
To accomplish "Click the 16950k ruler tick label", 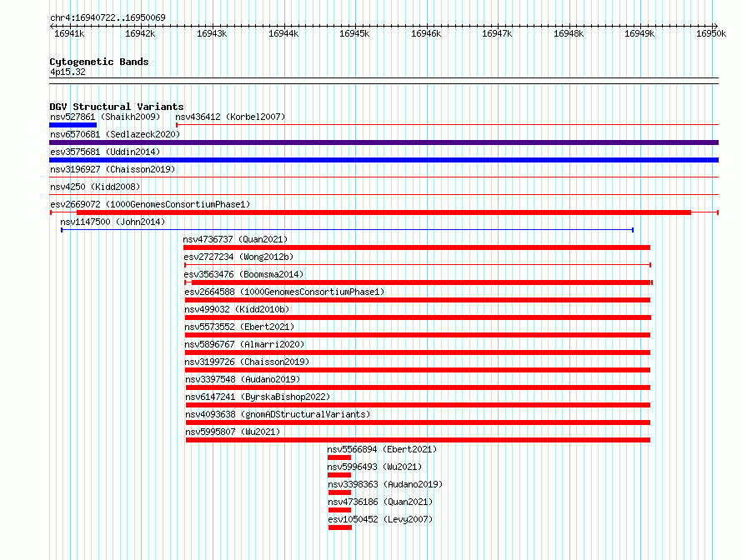I will click(711, 33).
